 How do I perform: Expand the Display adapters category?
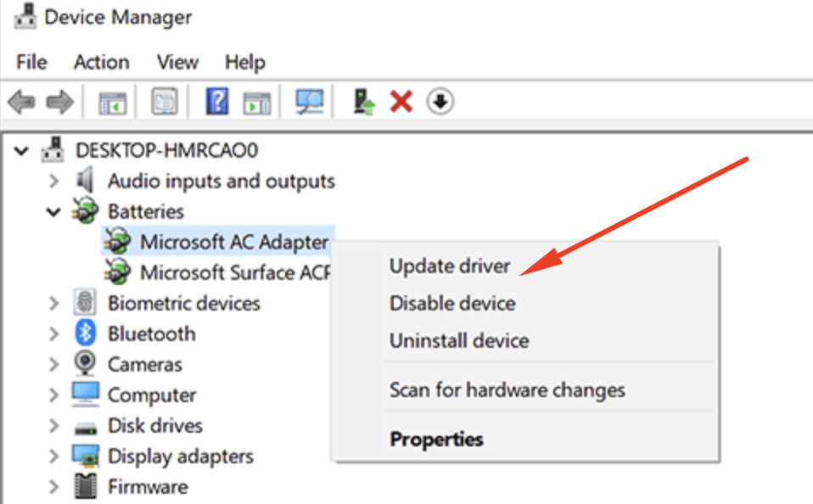click(54, 456)
